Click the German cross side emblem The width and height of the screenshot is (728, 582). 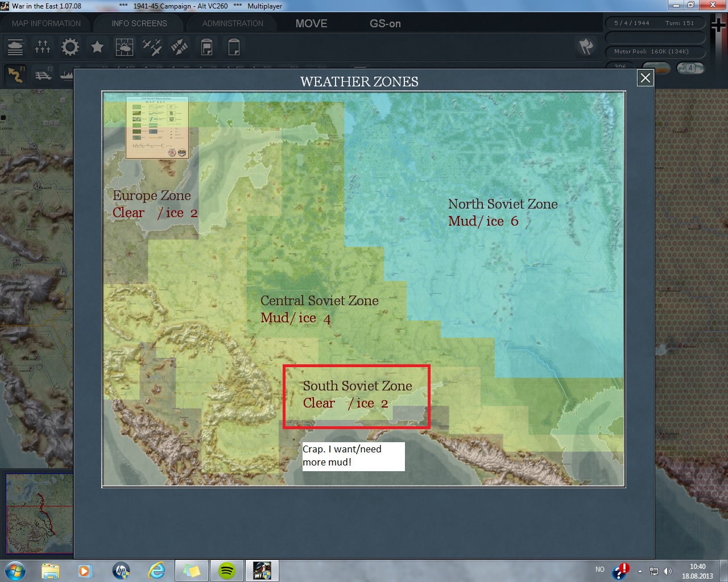click(x=719, y=26)
